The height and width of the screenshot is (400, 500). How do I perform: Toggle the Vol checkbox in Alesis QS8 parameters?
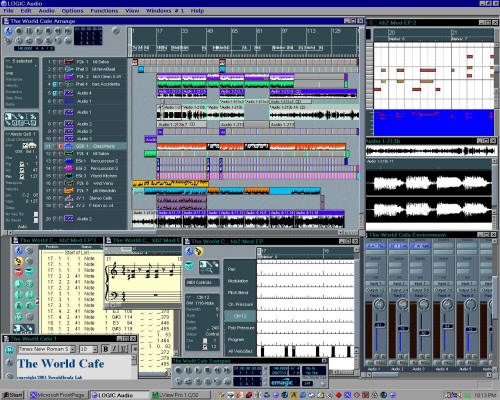point(22,170)
